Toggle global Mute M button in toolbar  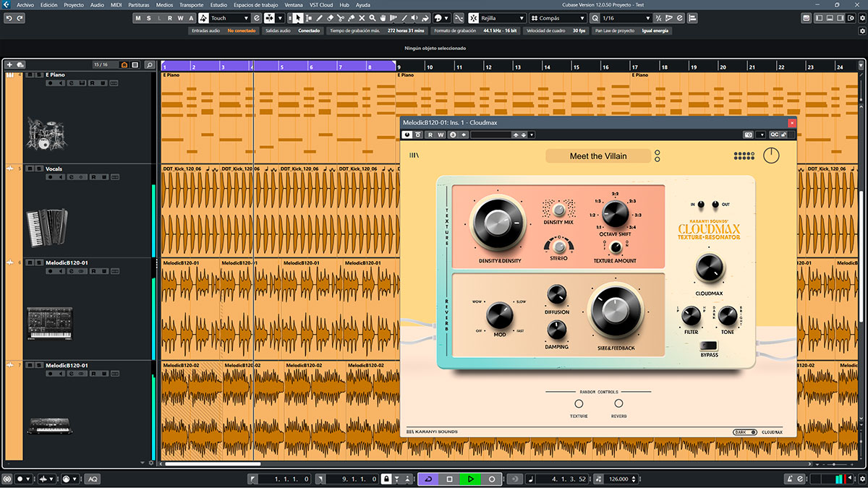[138, 18]
